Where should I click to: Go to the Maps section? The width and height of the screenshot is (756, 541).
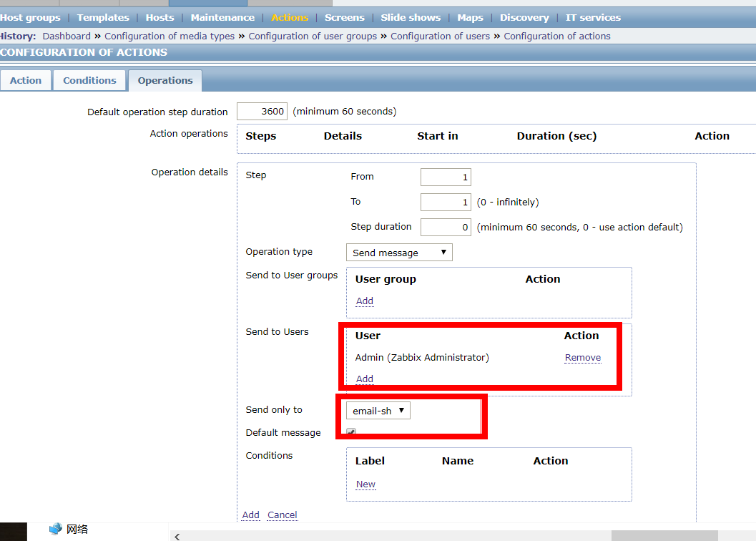click(470, 17)
